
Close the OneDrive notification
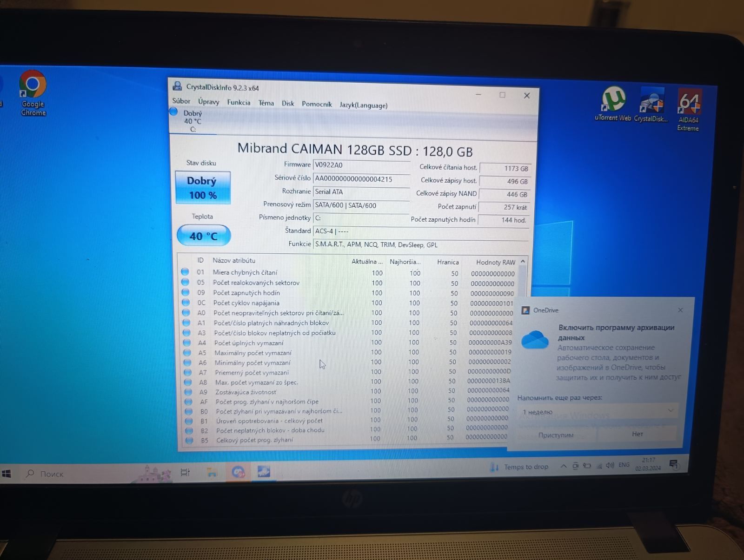pyautogui.click(x=680, y=310)
